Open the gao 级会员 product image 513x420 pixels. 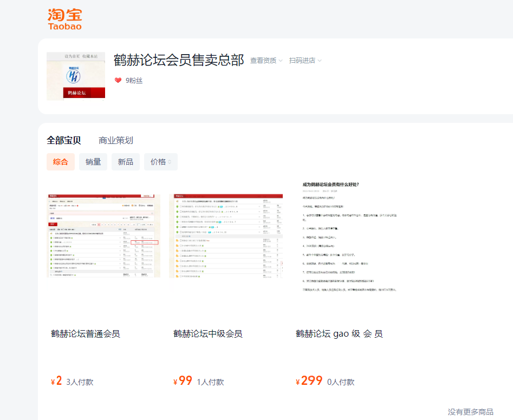[x=348, y=238]
